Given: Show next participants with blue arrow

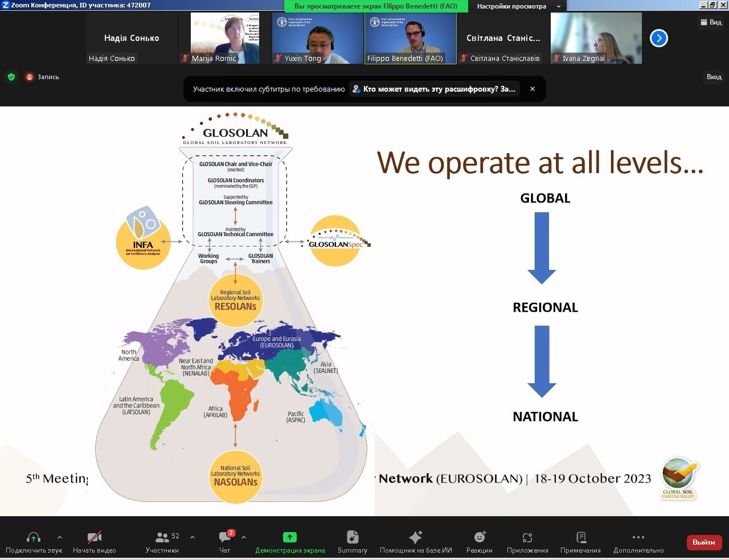Looking at the screenshot, I should click(x=659, y=38).
